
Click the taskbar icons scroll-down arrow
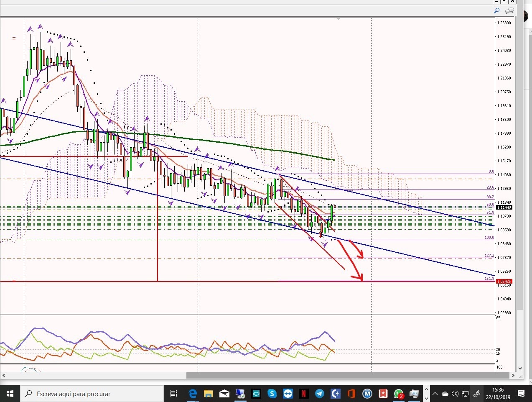[426, 398]
